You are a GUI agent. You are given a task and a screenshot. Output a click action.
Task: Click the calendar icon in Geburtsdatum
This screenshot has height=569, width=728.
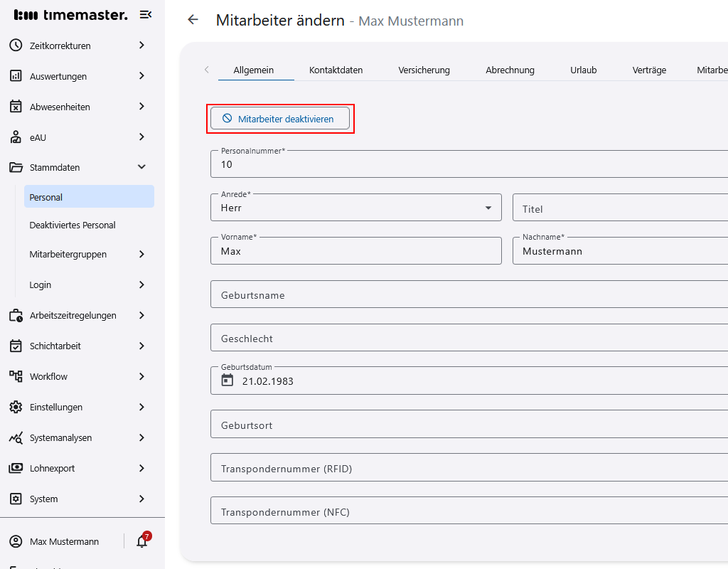tap(227, 381)
